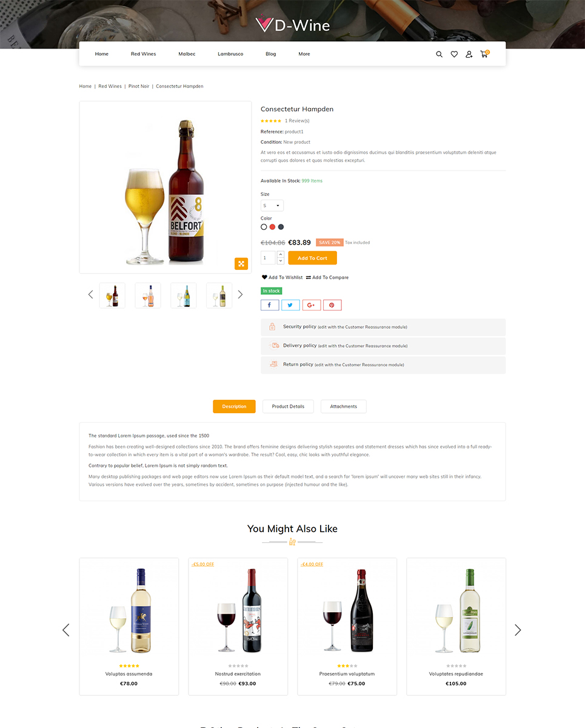Click the quantity input field

tap(268, 258)
